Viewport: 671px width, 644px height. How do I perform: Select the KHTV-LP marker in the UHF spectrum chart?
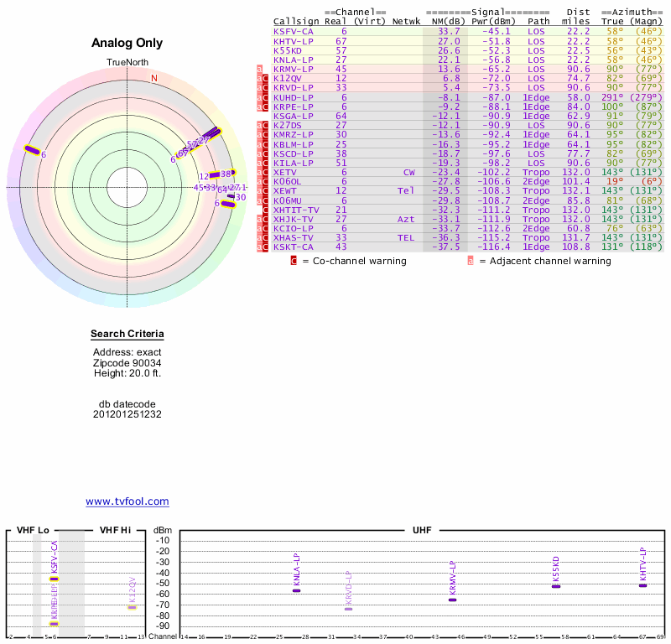(x=642, y=585)
